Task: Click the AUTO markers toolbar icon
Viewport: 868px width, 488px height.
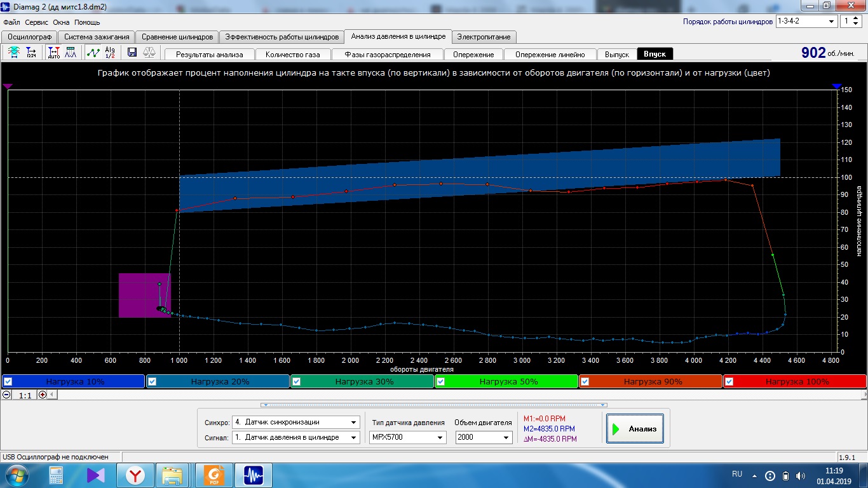Action: tap(54, 53)
